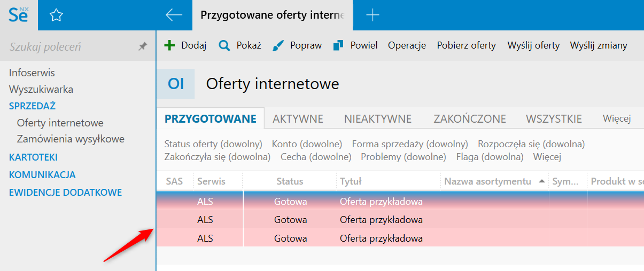This screenshot has height=271, width=644.
Task: Click Pobierz oferty button
Action: tap(466, 45)
